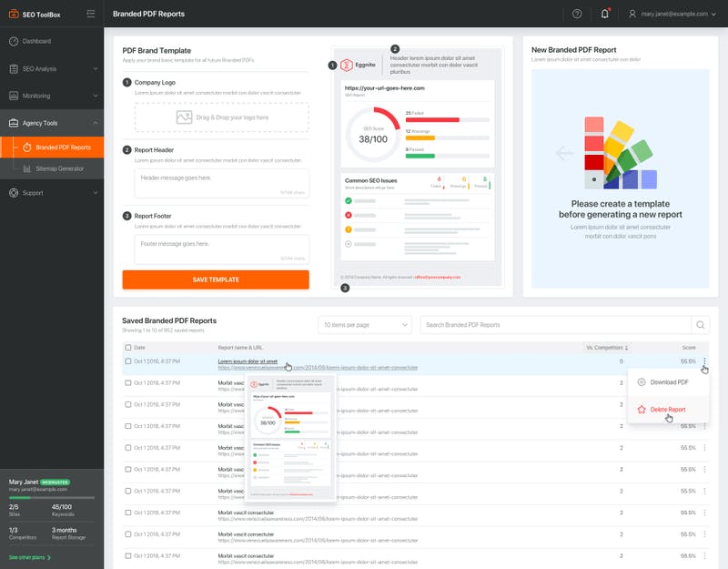The image size is (728, 569).
Task: Open the notifications bell
Action: [606, 14]
